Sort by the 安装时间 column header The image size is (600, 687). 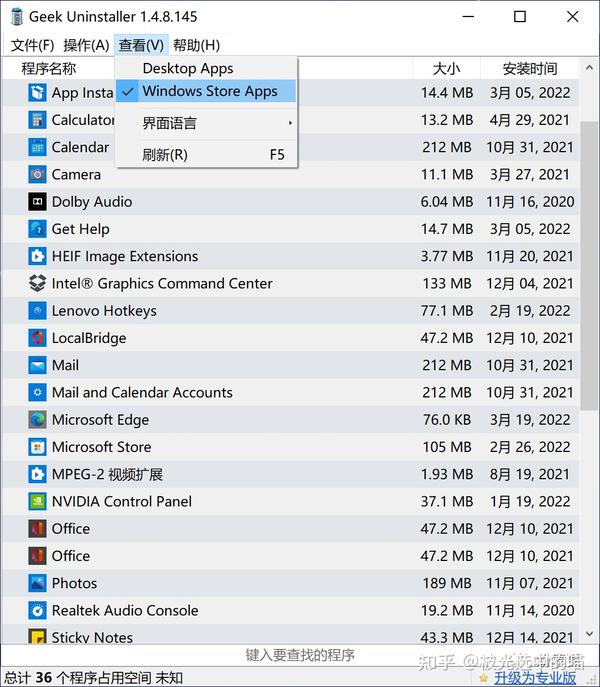[x=530, y=69]
